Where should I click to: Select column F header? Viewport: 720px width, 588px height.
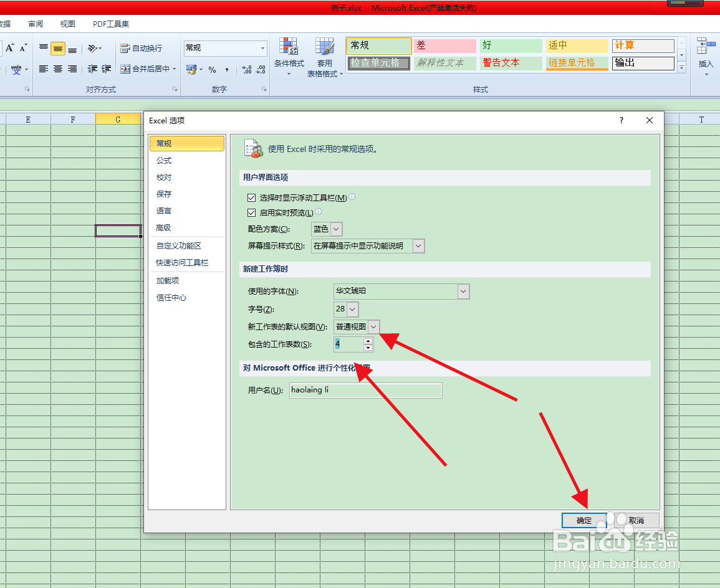point(73,119)
